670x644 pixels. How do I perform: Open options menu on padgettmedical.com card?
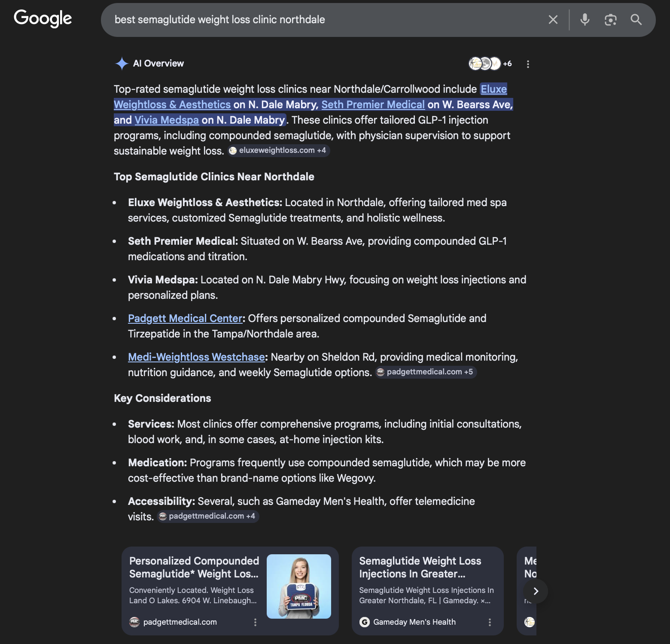[255, 622]
